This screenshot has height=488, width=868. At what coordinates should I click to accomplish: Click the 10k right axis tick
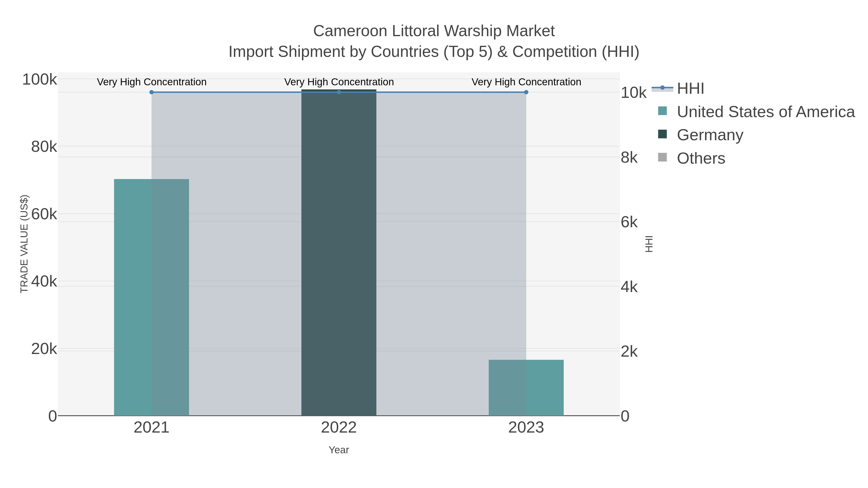pyautogui.click(x=633, y=93)
